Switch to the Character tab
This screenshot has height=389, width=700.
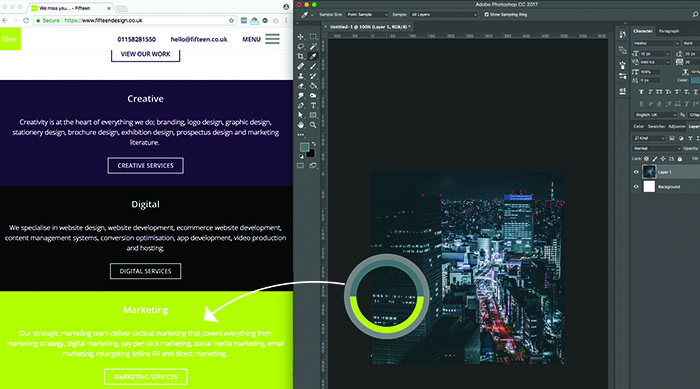coord(643,31)
